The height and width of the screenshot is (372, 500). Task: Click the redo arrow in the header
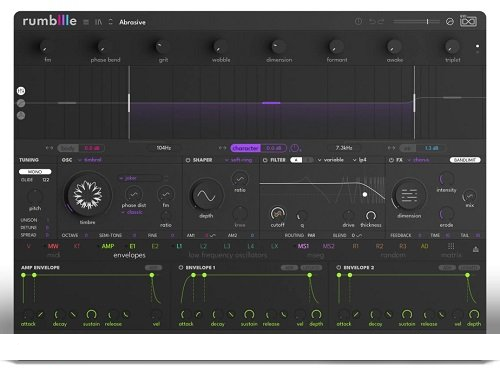coord(381,22)
